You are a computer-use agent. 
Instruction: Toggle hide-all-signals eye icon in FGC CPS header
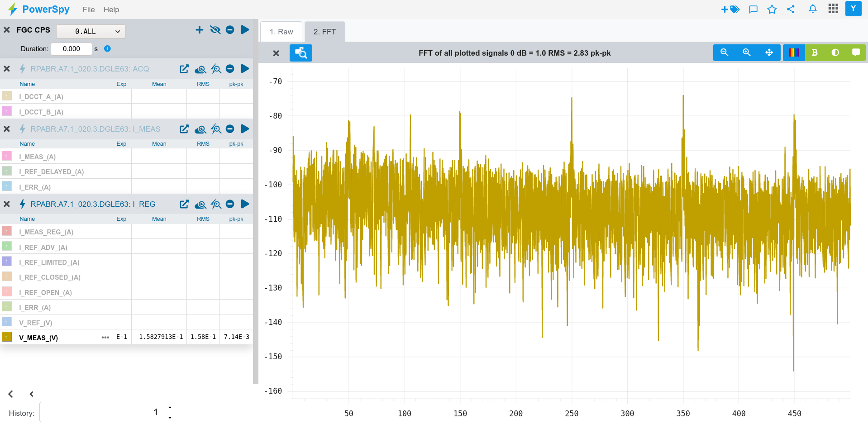click(x=215, y=30)
